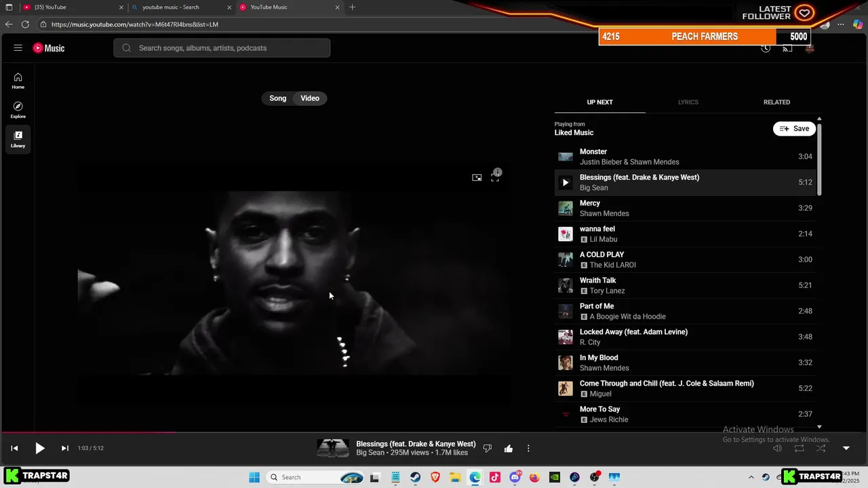Mute the player volume
The height and width of the screenshot is (488, 868).
tap(778, 448)
